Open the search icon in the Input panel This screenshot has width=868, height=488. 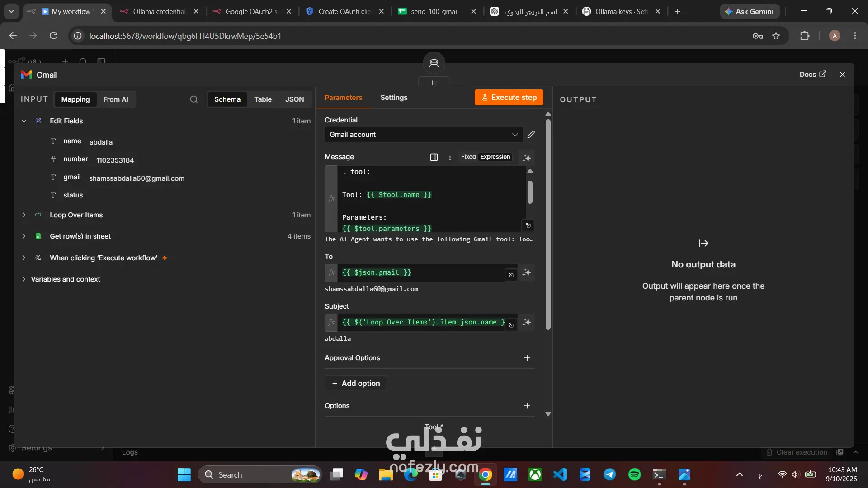click(194, 99)
